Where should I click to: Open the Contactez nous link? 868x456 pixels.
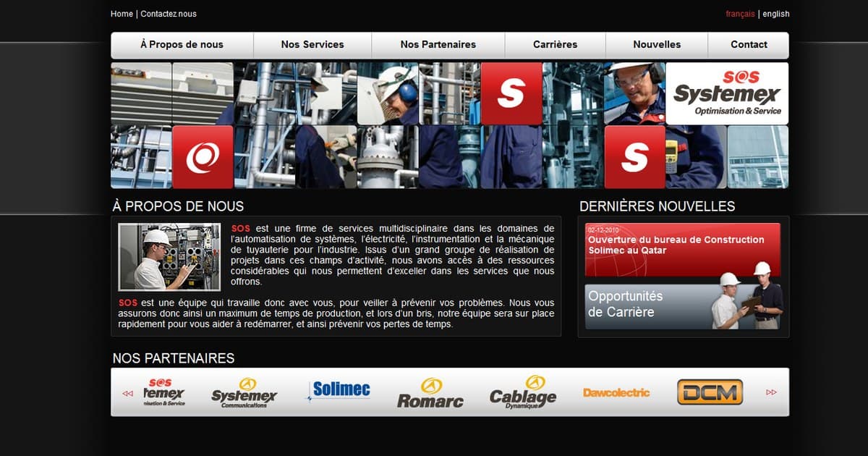point(169,14)
